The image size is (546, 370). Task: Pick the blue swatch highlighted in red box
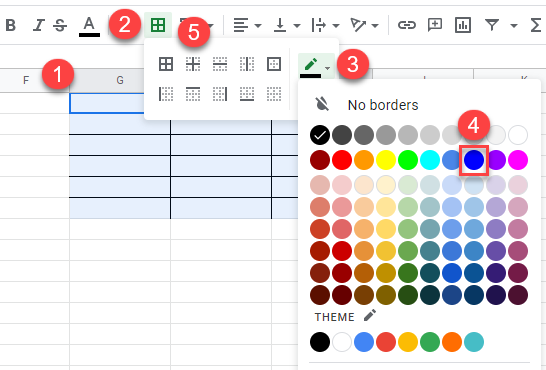point(474,160)
